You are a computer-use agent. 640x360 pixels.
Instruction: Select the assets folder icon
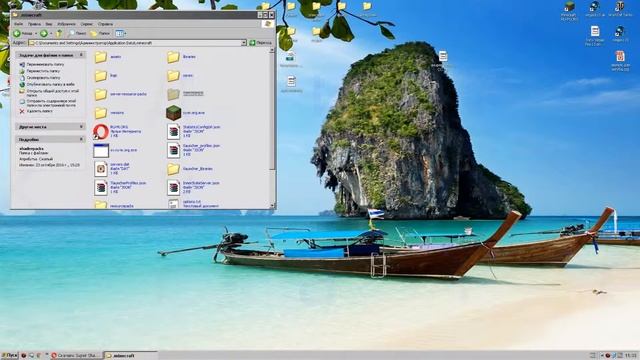point(101,57)
